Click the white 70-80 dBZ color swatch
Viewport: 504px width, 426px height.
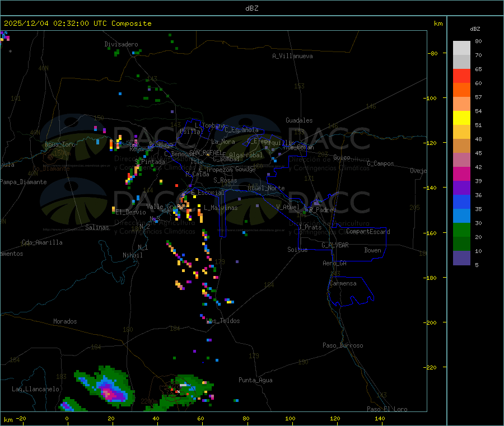(461, 48)
